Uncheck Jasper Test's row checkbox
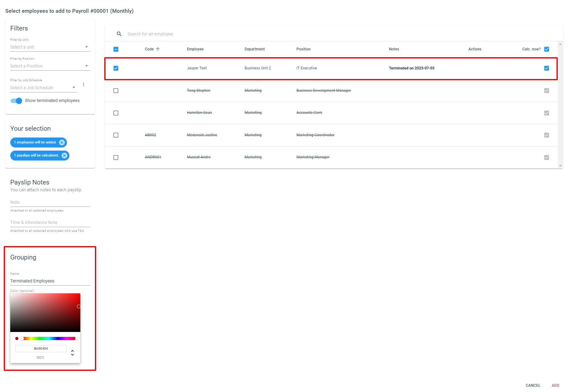This screenshot has height=392, width=573. pos(116,68)
